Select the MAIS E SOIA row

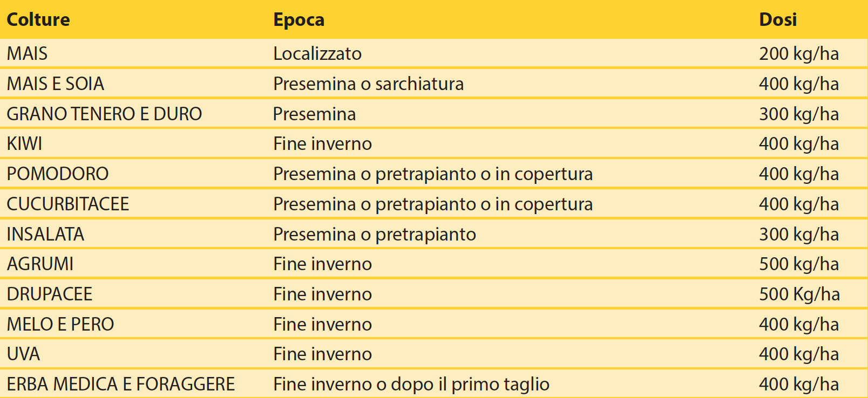click(x=434, y=84)
